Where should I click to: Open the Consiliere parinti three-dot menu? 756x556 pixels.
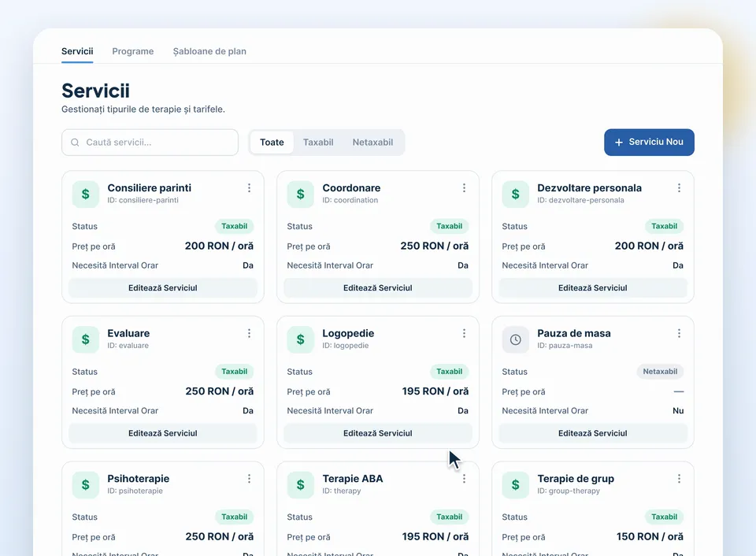[x=250, y=188]
